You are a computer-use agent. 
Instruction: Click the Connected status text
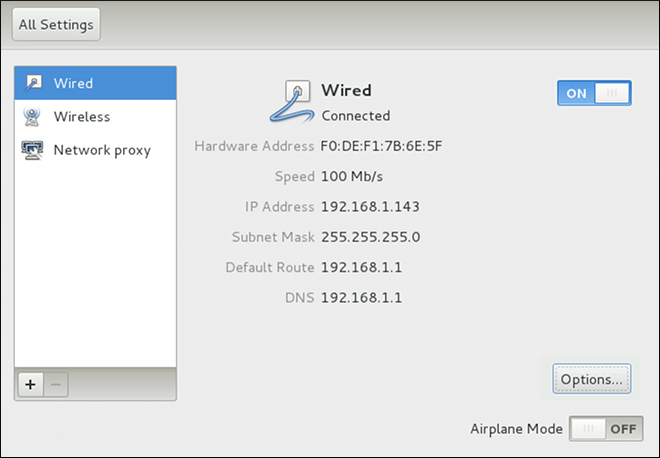[356, 116]
